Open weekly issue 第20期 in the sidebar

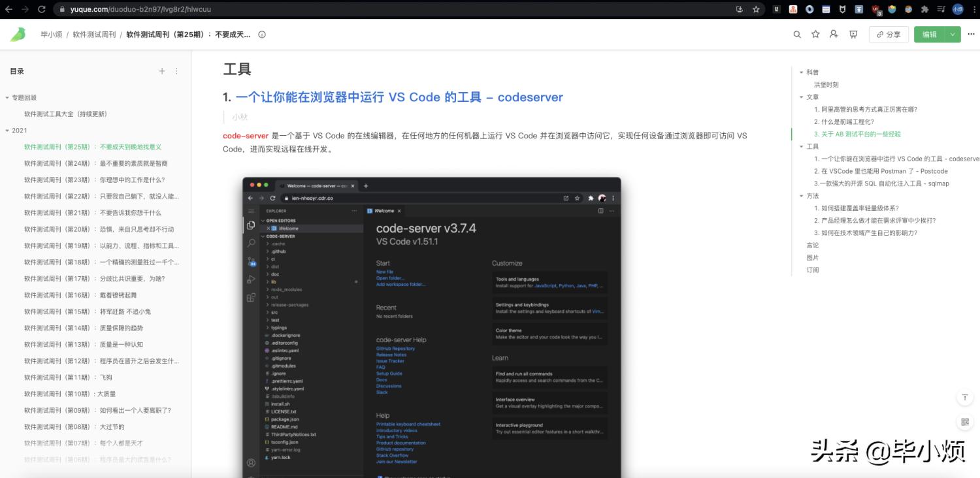(99, 229)
